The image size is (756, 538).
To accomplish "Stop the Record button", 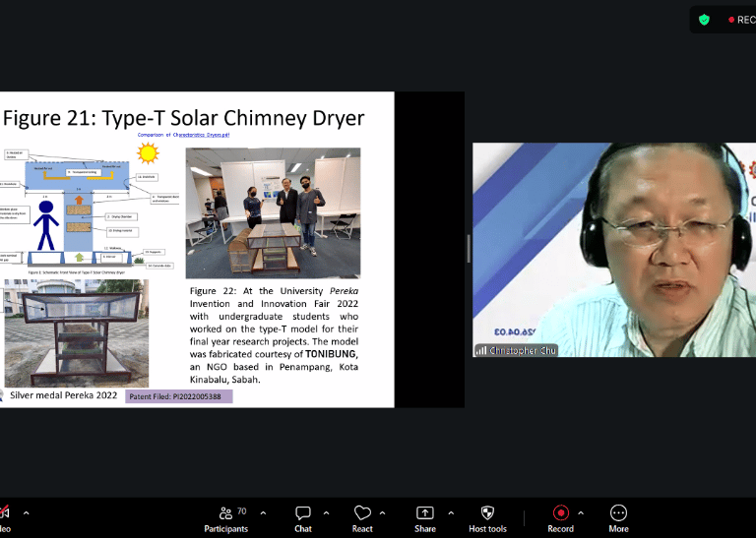I will (x=560, y=519).
